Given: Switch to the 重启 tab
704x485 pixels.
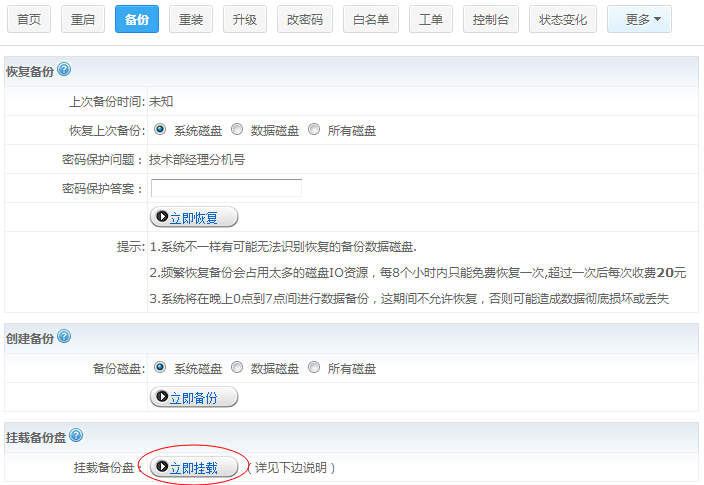Looking at the screenshot, I should 84,19.
